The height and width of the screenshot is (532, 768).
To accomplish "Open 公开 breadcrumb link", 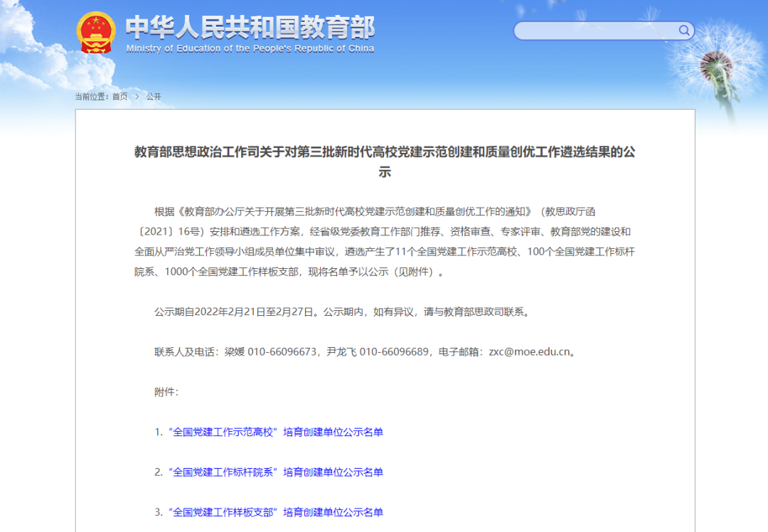I will 154,97.
